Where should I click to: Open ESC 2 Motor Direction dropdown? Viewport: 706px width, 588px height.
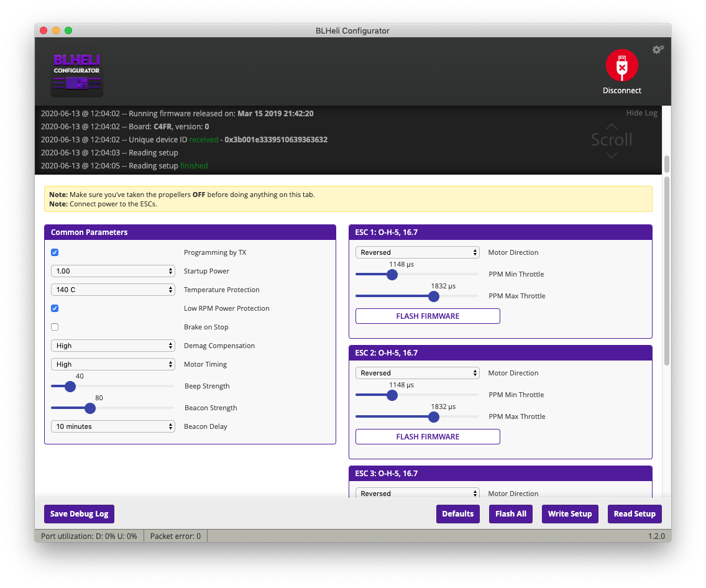click(x=418, y=373)
